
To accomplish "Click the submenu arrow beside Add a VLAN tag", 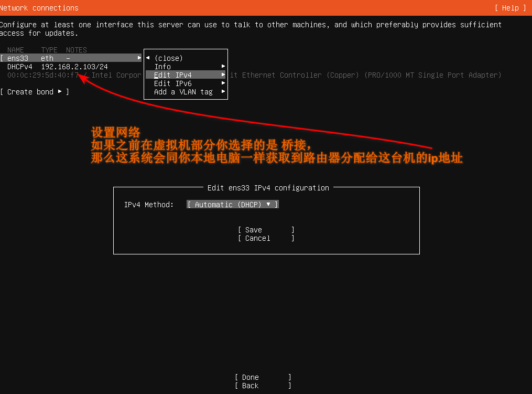I will 223,91.
